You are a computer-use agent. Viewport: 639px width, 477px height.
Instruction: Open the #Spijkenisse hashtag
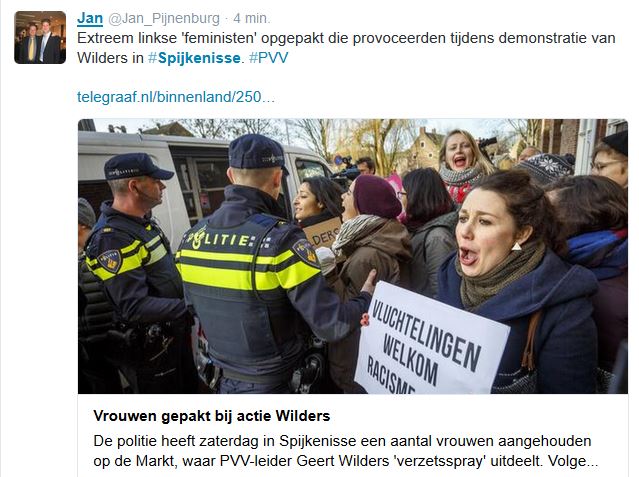[x=194, y=58]
